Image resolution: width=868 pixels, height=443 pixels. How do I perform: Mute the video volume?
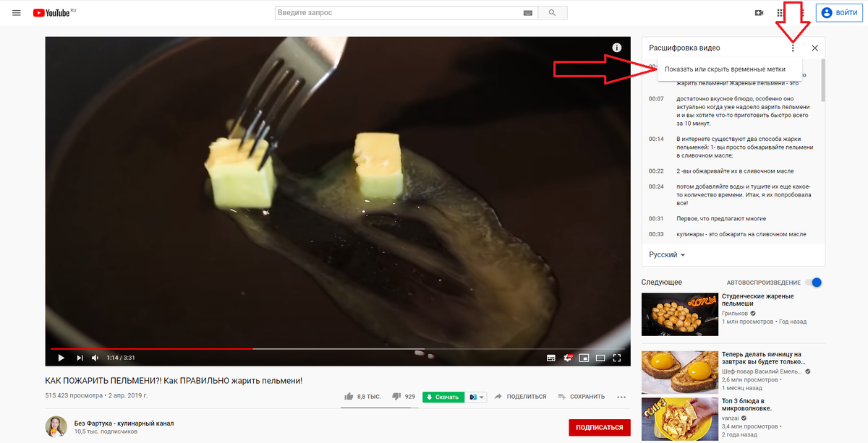(x=95, y=358)
